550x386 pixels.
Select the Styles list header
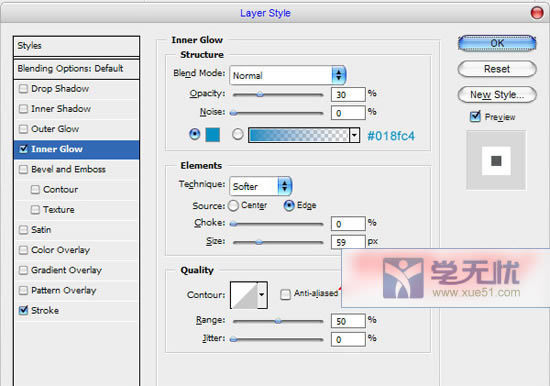[x=76, y=46]
